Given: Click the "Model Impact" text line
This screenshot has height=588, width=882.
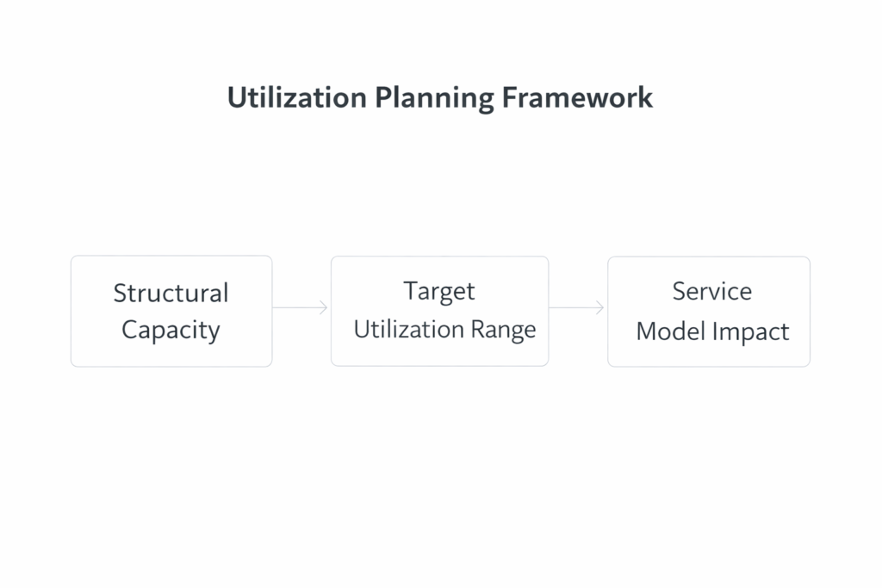Looking at the screenshot, I should pos(712,331).
